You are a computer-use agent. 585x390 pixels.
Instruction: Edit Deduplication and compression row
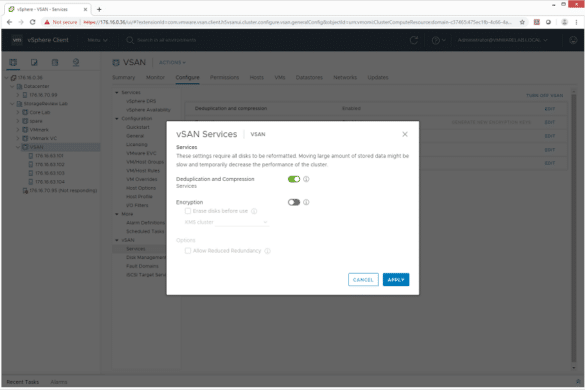coord(550,109)
